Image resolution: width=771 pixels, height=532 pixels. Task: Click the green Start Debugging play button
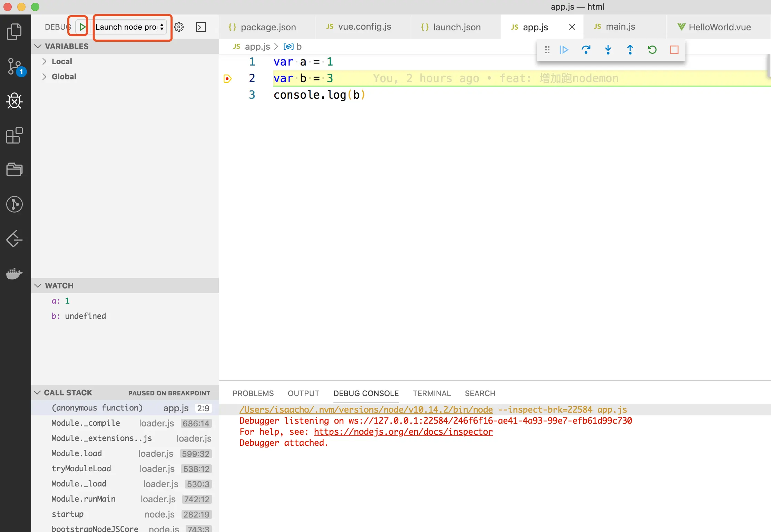click(82, 27)
